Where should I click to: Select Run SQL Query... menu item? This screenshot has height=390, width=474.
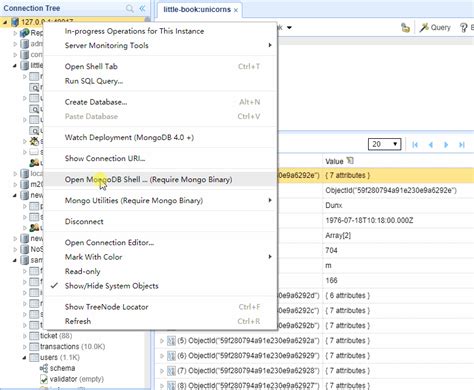(161, 81)
